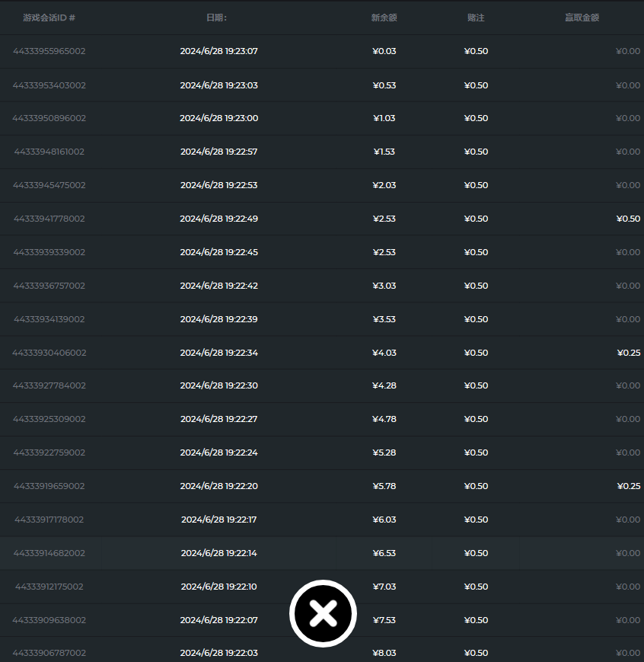Select the 新余额 column header
644x662 pixels.
point(384,18)
